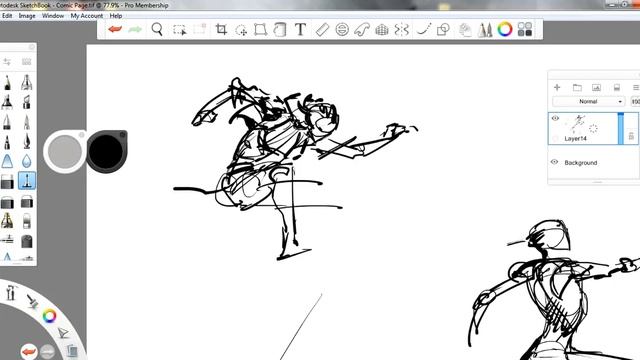Click the lagoon undo arrow
Image resolution: width=640 pixels, height=360 pixels.
click(28, 351)
